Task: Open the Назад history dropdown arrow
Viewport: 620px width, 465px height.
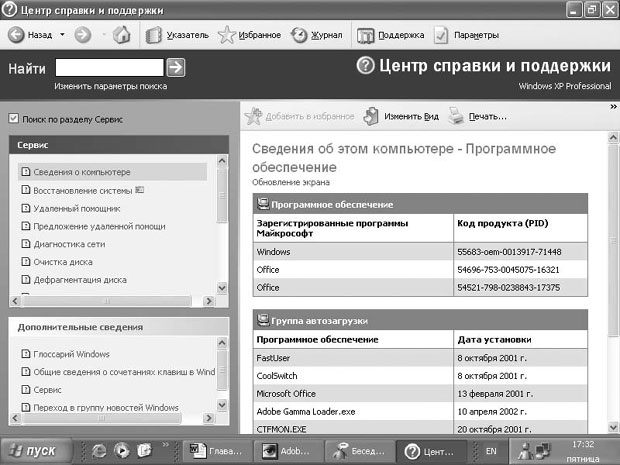Action: (x=62, y=35)
